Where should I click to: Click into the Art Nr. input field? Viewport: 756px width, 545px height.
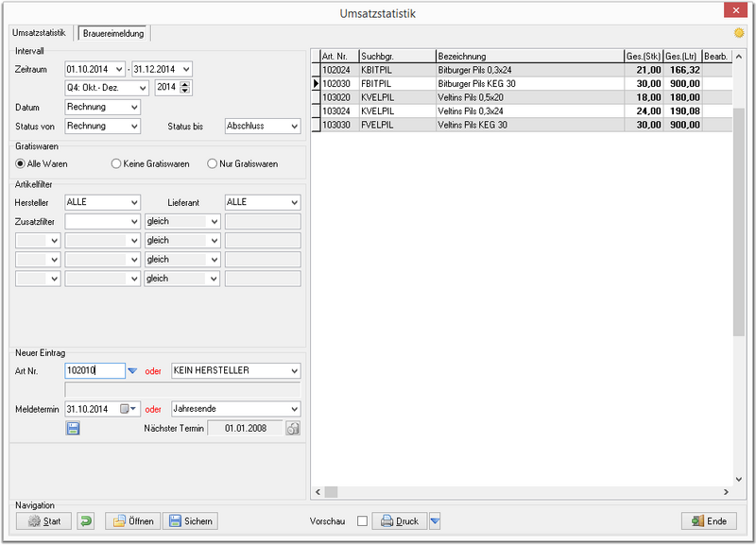click(95, 370)
